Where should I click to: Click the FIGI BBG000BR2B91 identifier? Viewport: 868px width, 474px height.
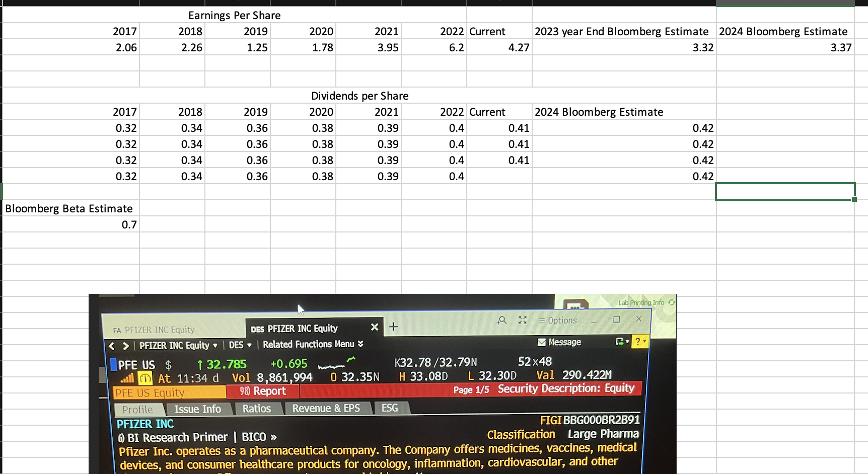click(590, 420)
